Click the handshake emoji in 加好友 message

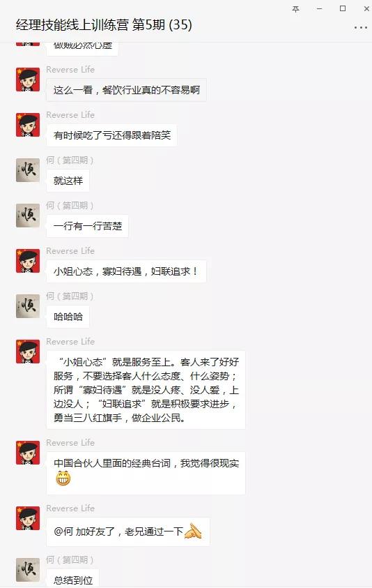[193, 531]
